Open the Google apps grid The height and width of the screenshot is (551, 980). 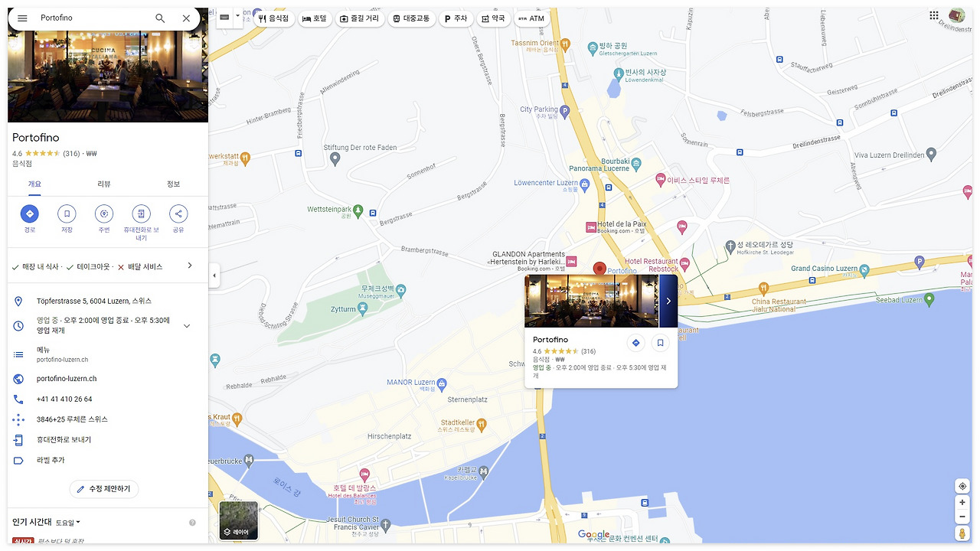click(x=934, y=15)
